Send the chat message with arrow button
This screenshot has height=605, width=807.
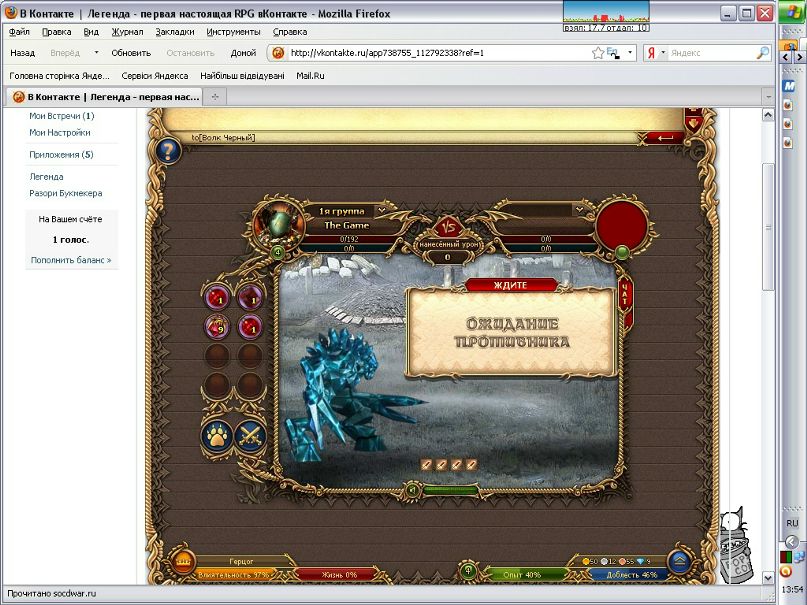(665, 137)
